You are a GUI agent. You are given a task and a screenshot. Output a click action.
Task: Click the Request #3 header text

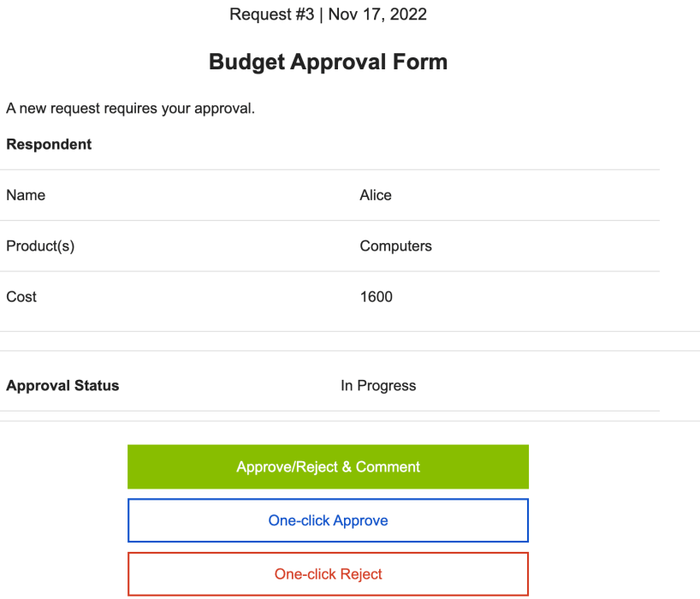point(262,14)
